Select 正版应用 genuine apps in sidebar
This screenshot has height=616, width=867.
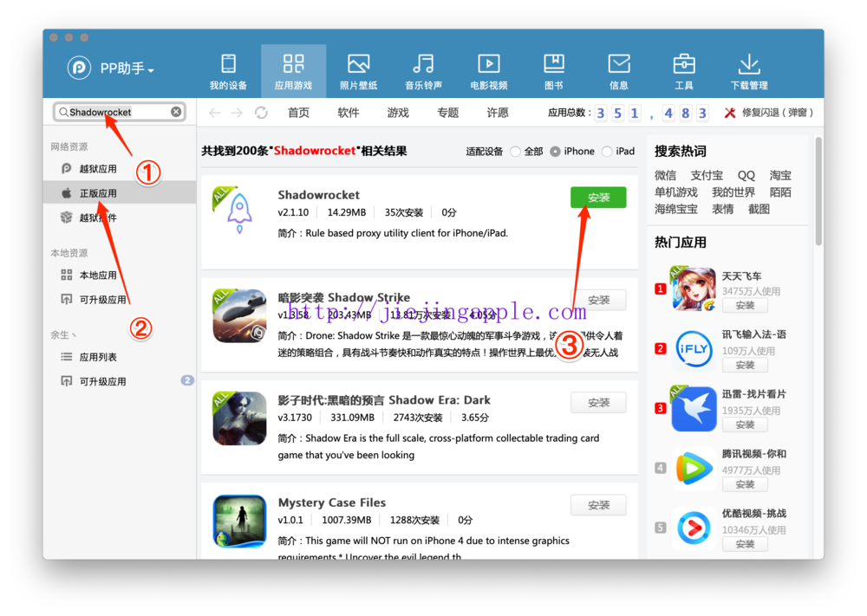point(120,193)
